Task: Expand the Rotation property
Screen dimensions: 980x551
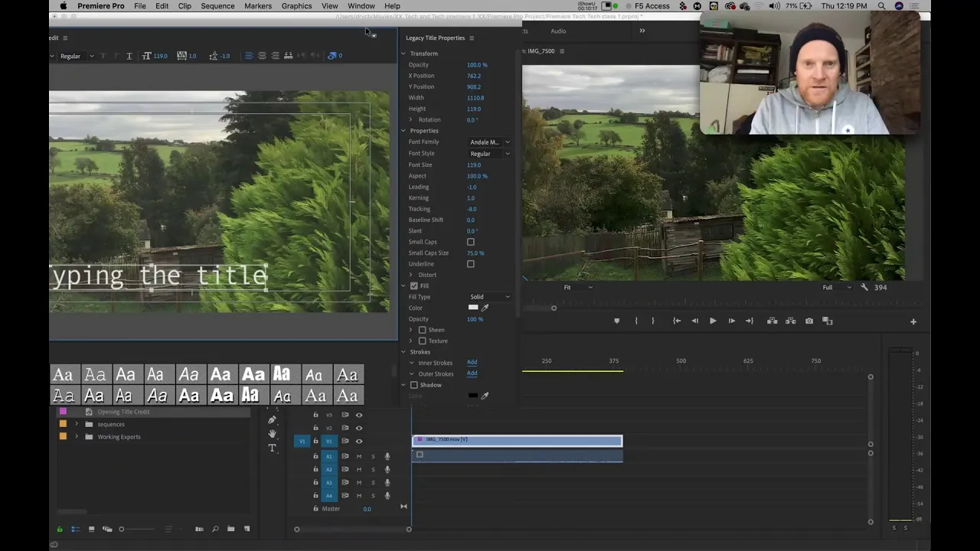Action: point(411,120)
